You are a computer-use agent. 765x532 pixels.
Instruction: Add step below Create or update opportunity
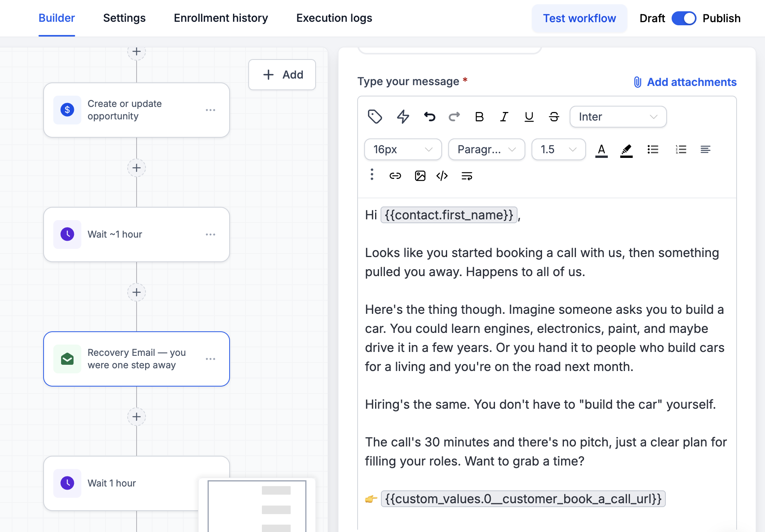137,168
